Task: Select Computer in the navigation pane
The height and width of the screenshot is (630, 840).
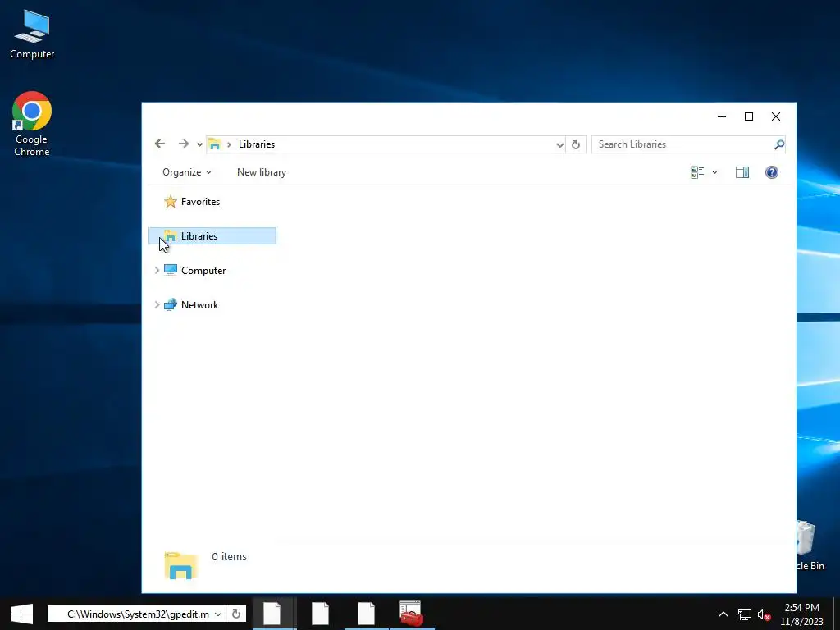Action: (x=203, y=271)
